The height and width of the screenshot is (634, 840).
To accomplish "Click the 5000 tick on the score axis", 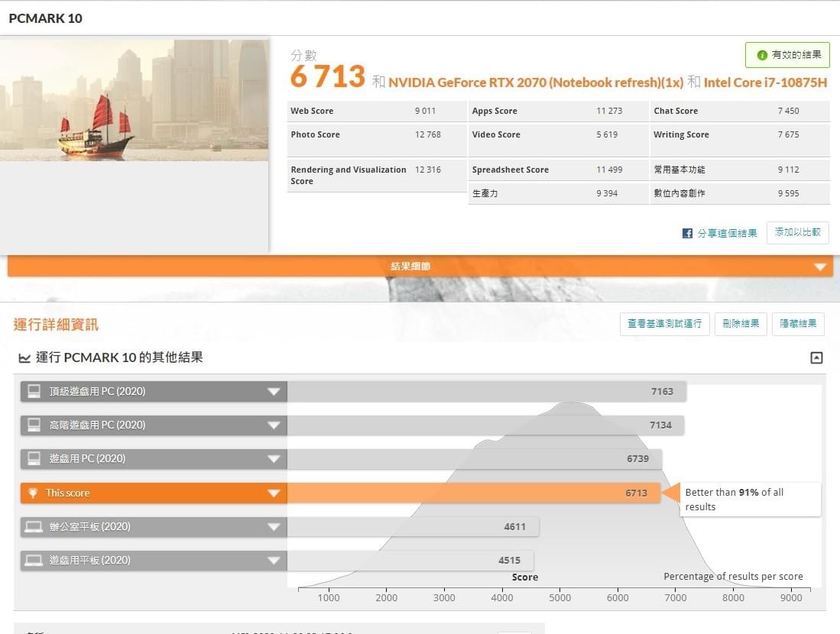I will (559, 597).
